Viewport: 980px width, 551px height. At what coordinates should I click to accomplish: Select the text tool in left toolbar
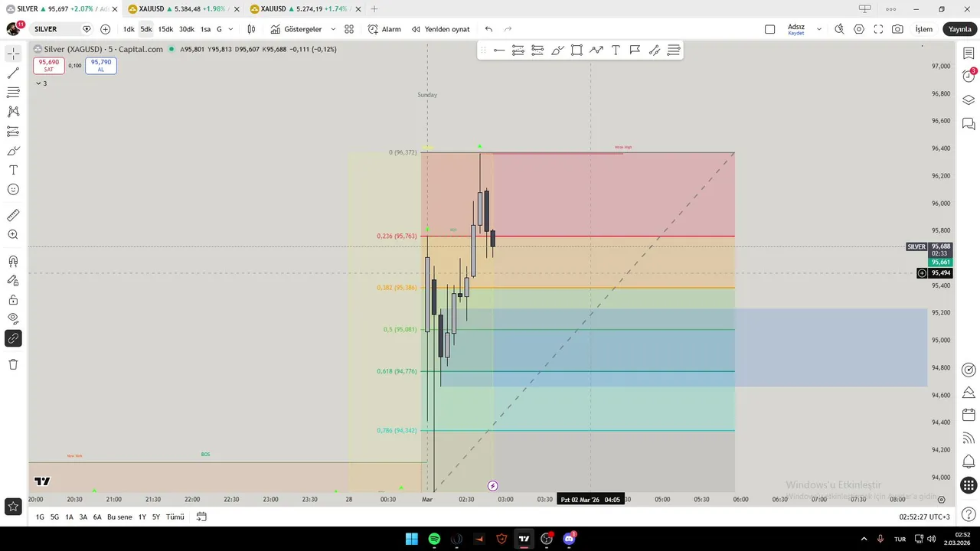click(13, 170)
